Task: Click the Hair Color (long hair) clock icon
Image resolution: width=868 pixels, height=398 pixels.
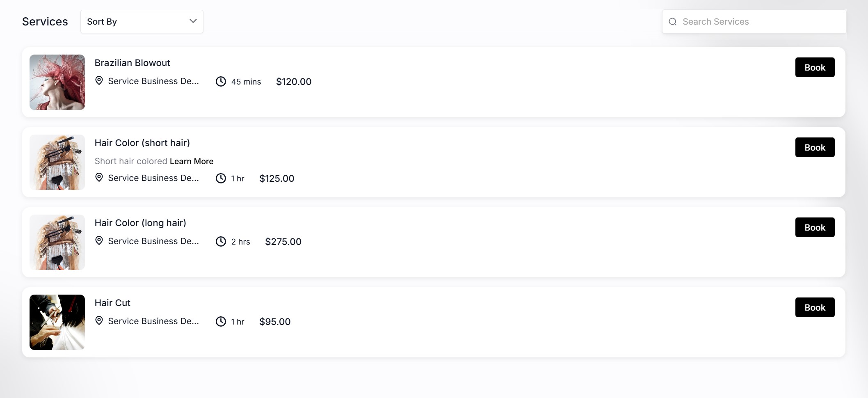Action: click(x=221, y=241)
